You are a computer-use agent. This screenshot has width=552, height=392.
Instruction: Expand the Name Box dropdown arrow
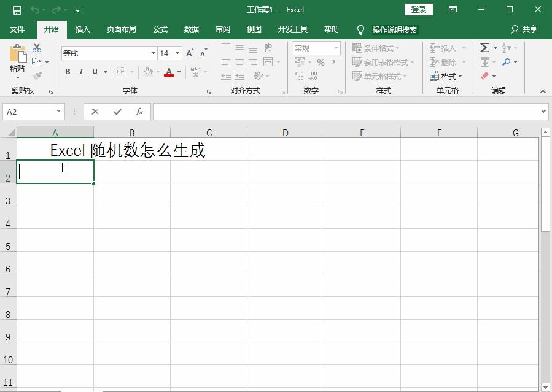[x=58, y=112]
